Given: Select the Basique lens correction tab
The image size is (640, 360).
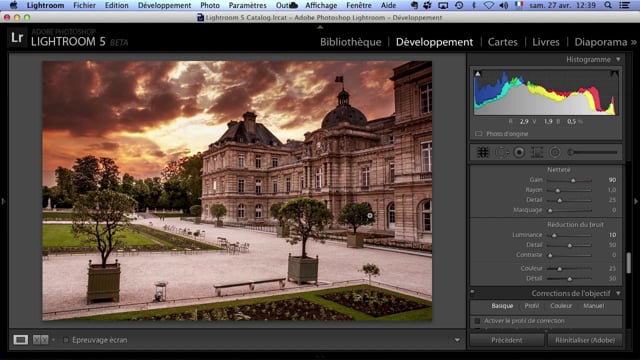Looking at the screenshot, I should pos(502,306).
